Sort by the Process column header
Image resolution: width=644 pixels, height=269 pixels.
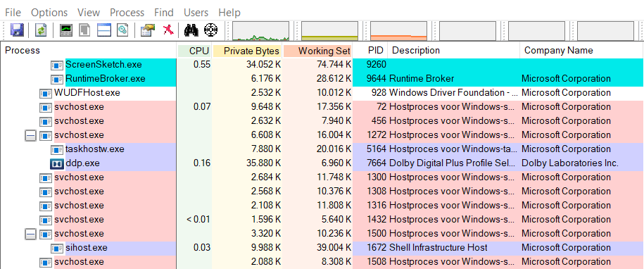pos(88,51)
